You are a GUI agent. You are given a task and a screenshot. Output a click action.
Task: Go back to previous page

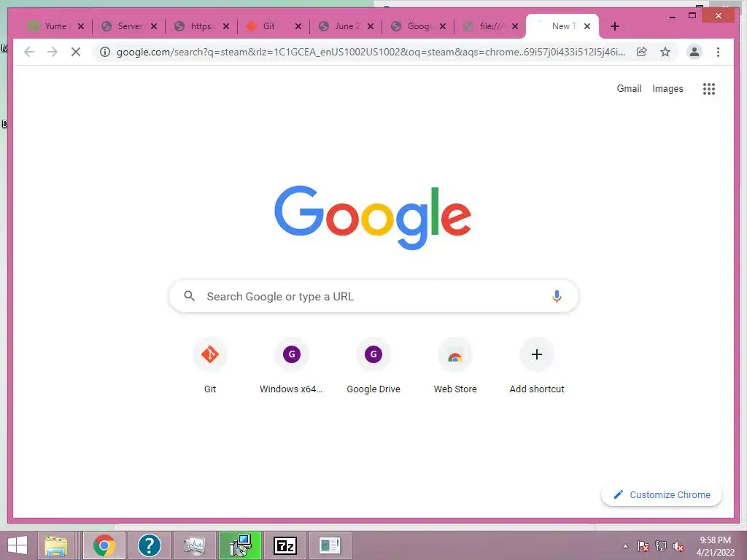pyautogui.click(x=29, y=52)
